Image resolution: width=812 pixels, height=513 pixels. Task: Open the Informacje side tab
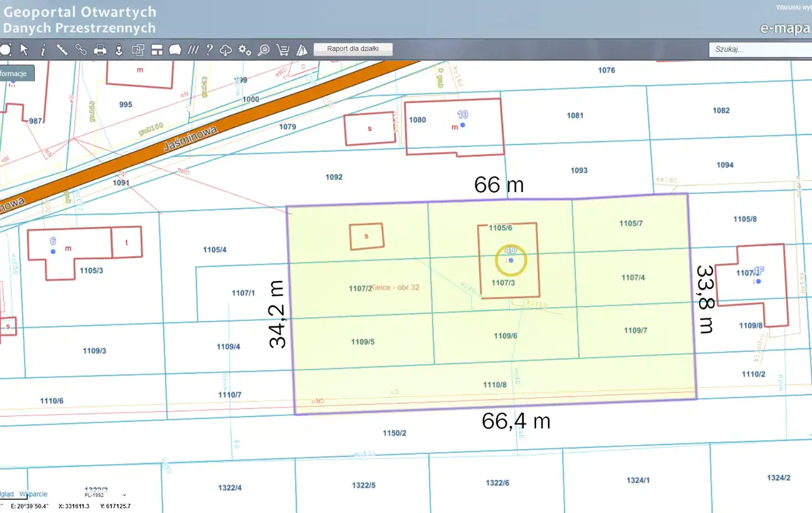[x=15, y=74]
